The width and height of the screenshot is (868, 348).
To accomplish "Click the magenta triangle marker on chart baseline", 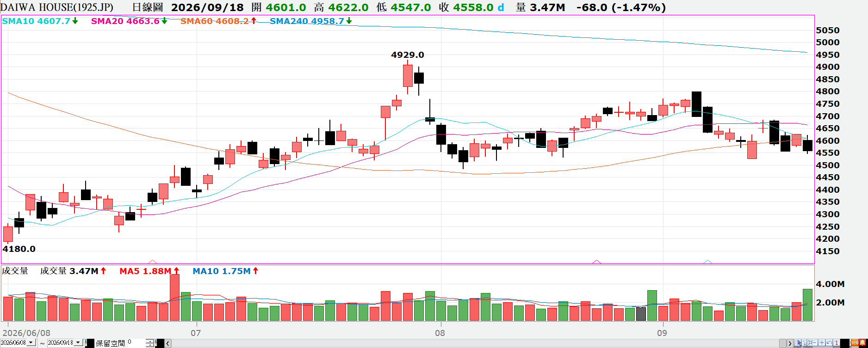I will point(597,262).
